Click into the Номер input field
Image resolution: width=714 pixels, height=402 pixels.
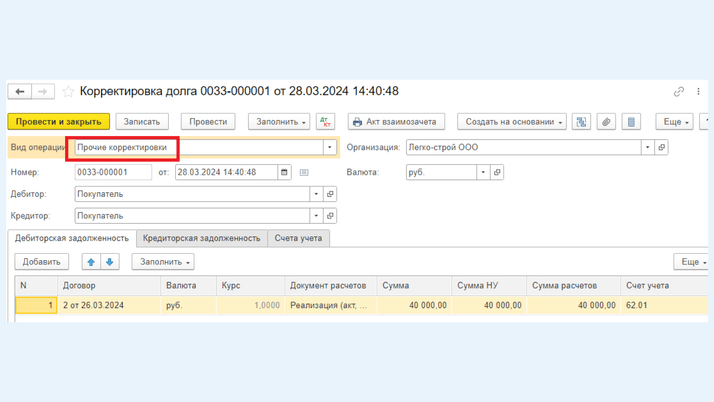click(112, 172)
